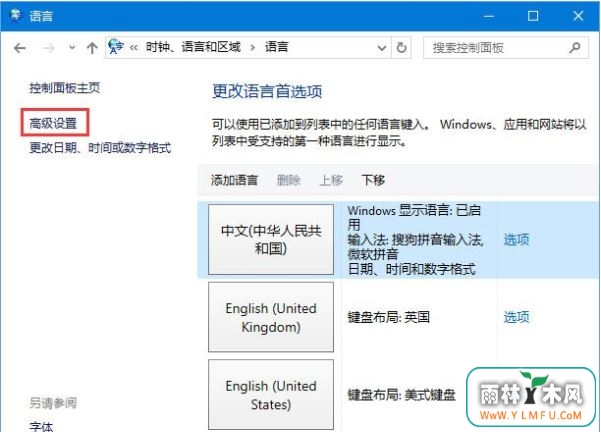This screenshot has height=432, width=601.
Task: Select the English (United States) language tile
Action: pyautogui.click(x=271, y=394)
